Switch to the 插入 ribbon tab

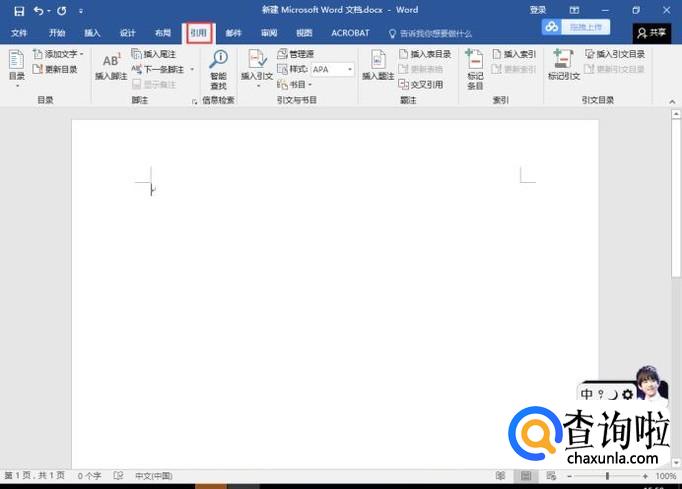[x=92, y=33]
